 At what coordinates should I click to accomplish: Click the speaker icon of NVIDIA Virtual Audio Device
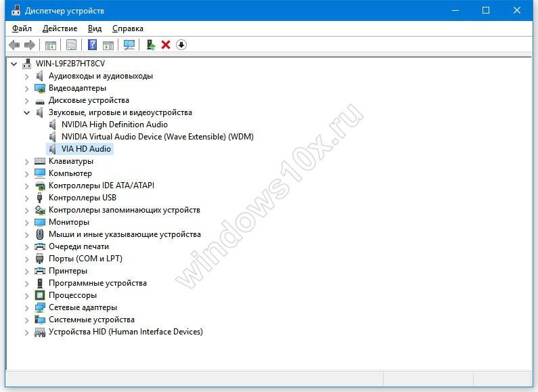click(53, 137)
